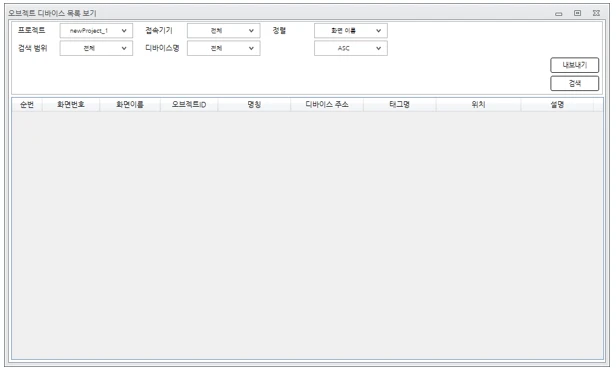Click the 프로젝트 label text

[31, 30]
